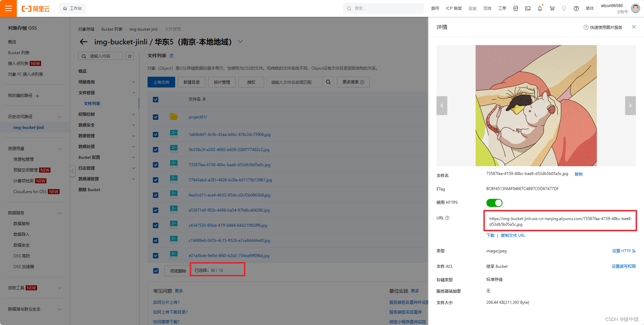Image resolution: width=644 pixels, height=325 pixels.
Task: Click the plus icon next to 我收藏的路径
Action: tap(37, 96)
